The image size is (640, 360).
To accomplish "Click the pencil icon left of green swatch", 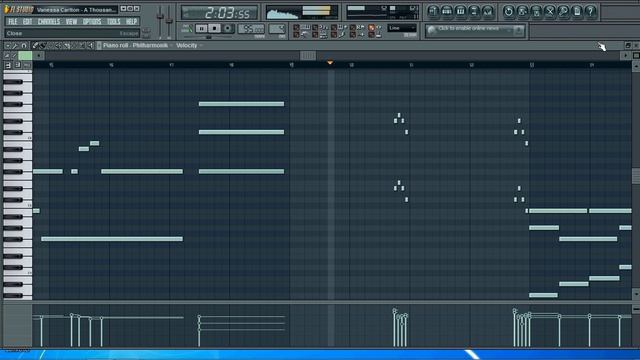I will click(14, 56).
